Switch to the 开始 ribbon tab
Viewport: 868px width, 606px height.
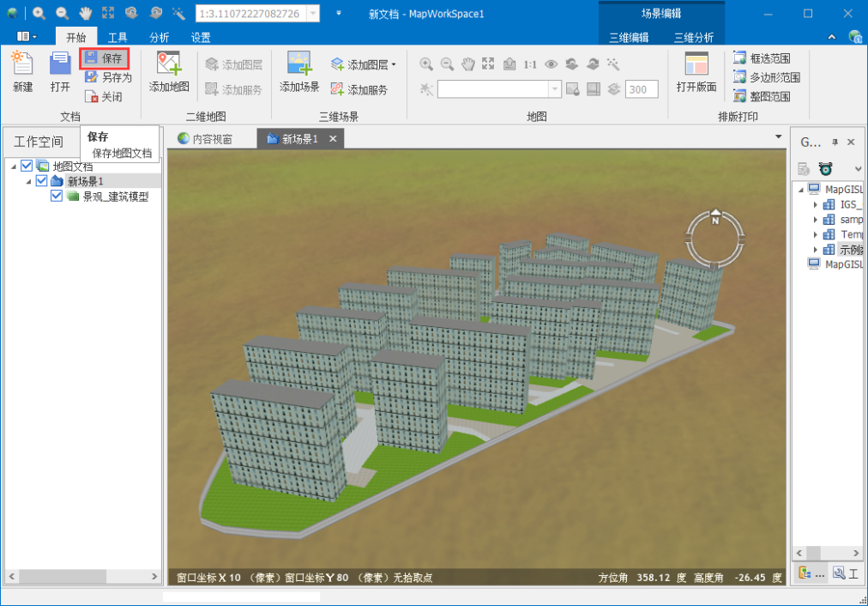76,37
